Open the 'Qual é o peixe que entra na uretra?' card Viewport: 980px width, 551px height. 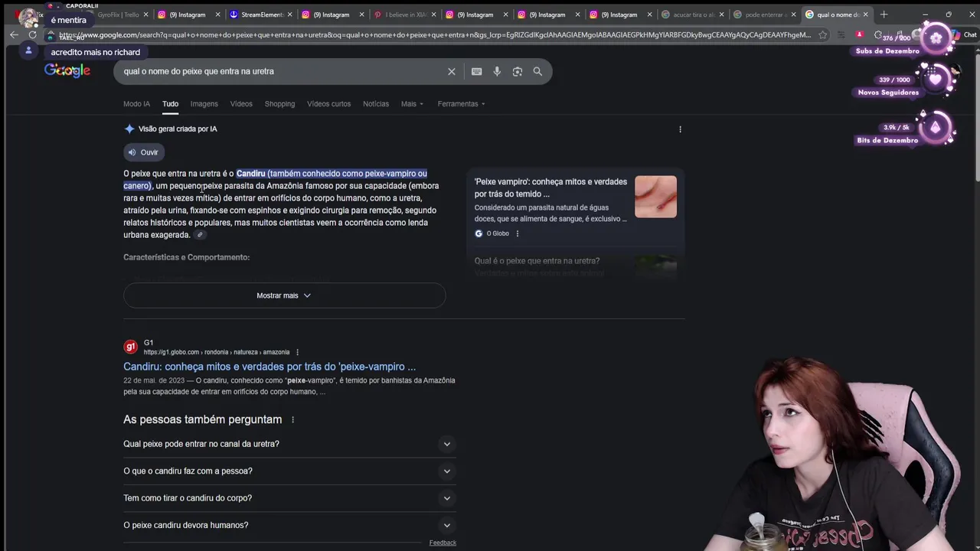click(575, 266)
